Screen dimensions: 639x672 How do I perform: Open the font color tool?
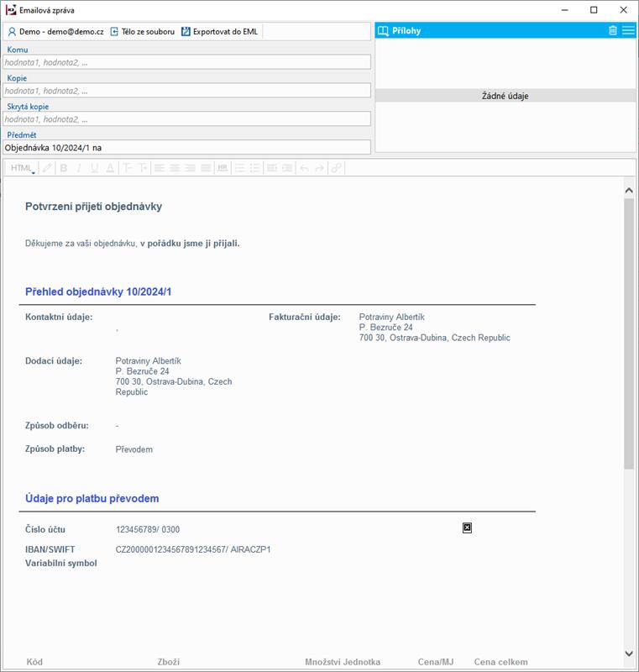110,168
